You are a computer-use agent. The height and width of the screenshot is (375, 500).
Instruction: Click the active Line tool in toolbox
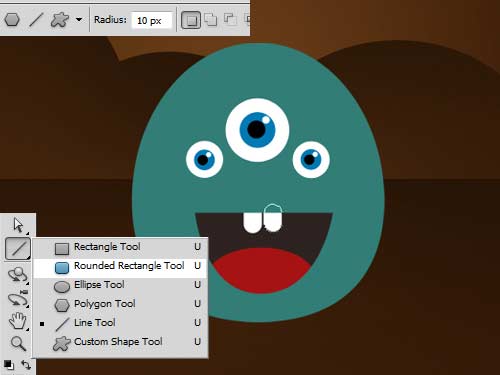[x=18, y=249]
